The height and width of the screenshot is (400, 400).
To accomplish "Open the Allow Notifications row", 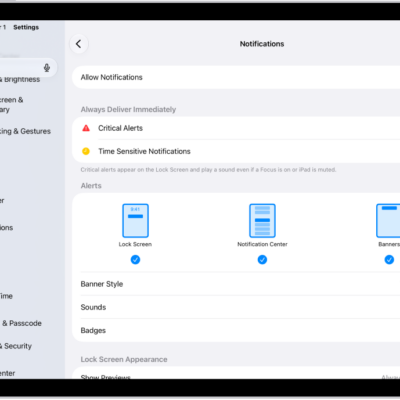I will (236, 77).
